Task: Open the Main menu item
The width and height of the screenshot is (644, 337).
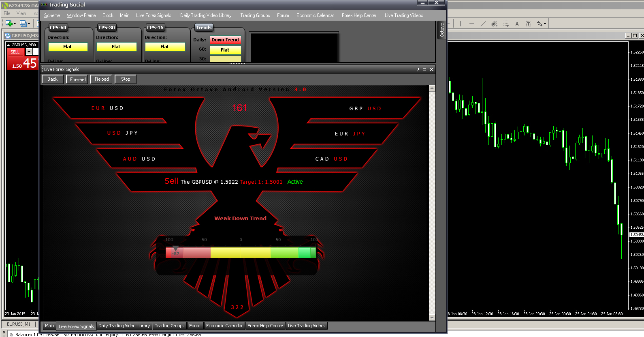Action: click(x=125, y=15)
